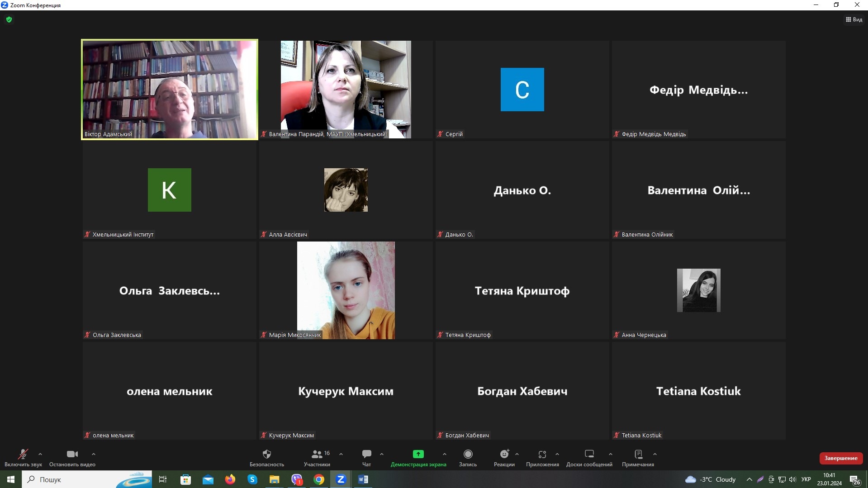This screenshot has width=868, height=488.
Task: Click the Валентина Олійник name label
Action: click(647, 234)
